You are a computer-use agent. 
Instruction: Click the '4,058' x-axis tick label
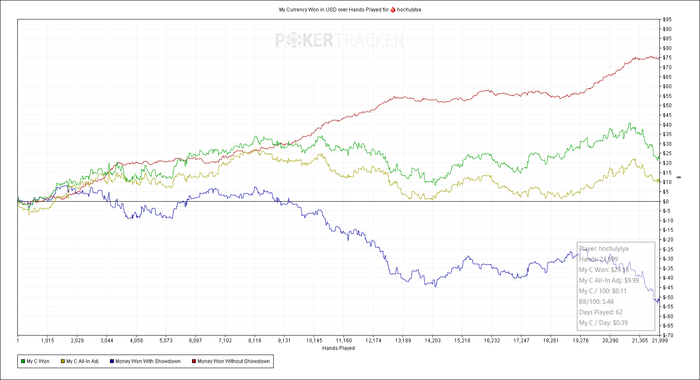[x=136, y=340]
